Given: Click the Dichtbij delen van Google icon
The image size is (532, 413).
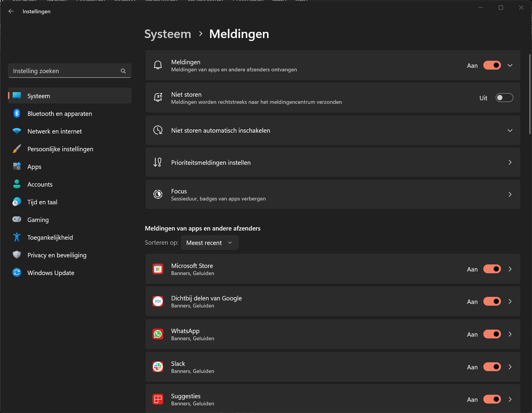Looking at the screenshot, I should 158,301.
